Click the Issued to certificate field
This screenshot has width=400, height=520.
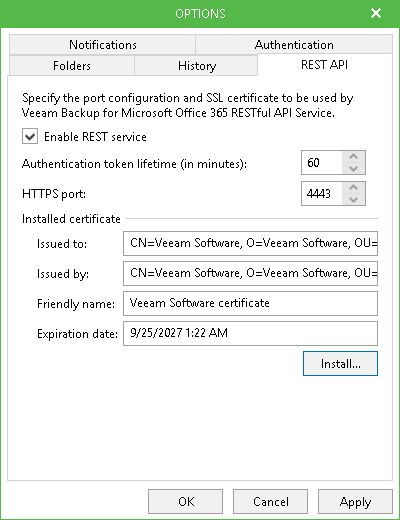[250, 243]
